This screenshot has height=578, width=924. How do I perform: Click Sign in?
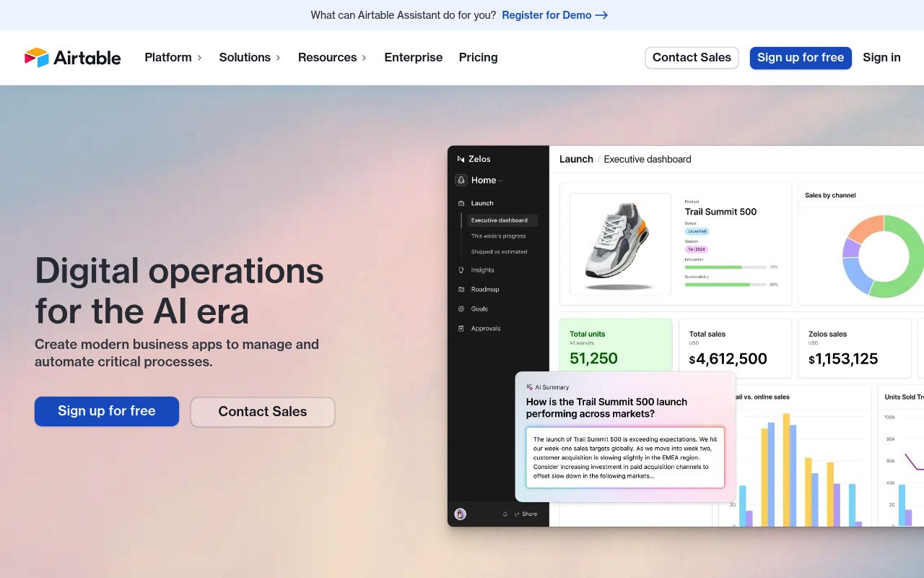pyautogui.click(x=881, y=58)
